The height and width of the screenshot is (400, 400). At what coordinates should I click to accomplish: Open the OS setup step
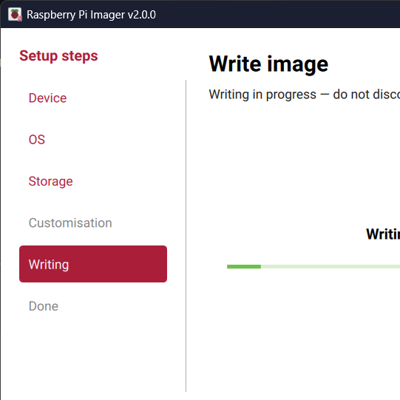(37, 140)
